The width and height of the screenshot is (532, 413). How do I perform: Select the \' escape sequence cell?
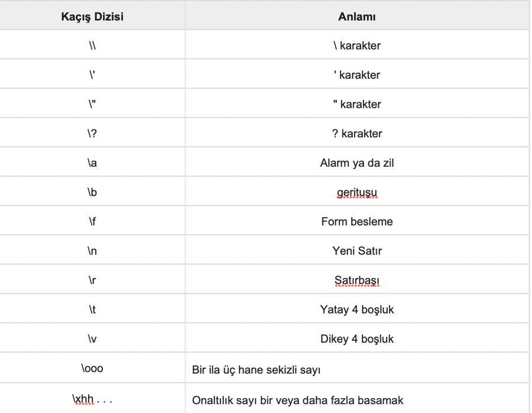point(92,75)
